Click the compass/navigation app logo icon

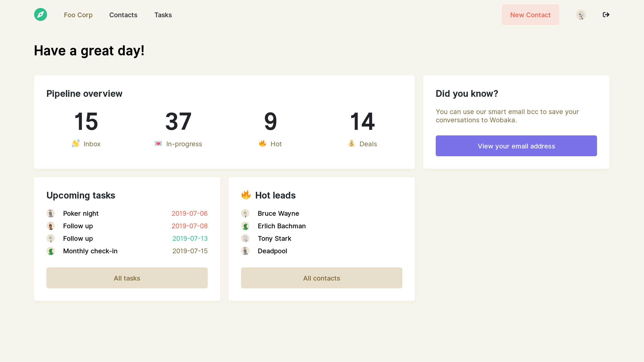[40, 14]
